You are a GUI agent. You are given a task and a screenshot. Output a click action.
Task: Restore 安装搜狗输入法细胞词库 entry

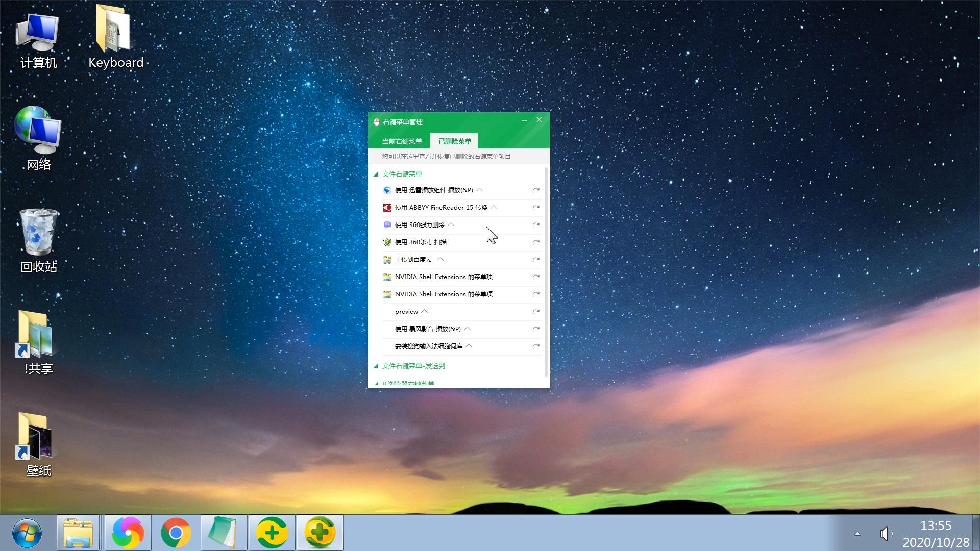coord(536,346)
